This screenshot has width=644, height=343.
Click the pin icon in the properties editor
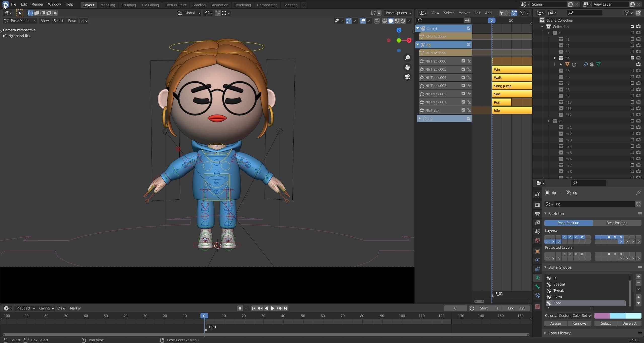(x=638, y=193)
